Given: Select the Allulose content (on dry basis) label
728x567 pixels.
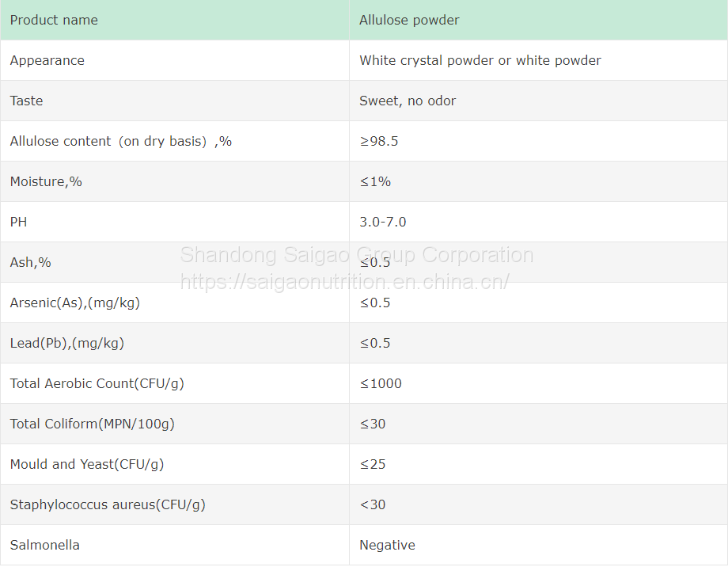Looking at the screenshot, I should coord(120,141).
